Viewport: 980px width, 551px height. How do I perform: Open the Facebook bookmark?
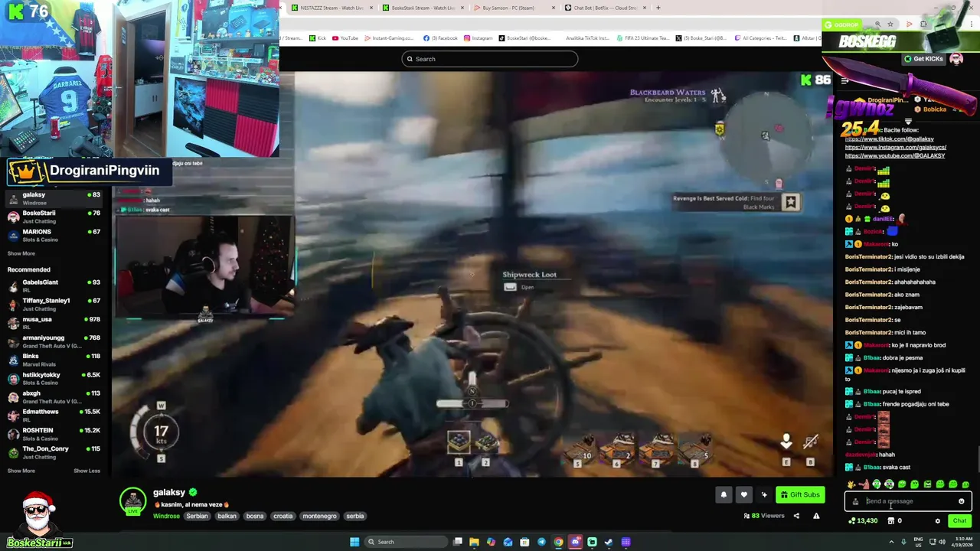click(x=440, y=38)
